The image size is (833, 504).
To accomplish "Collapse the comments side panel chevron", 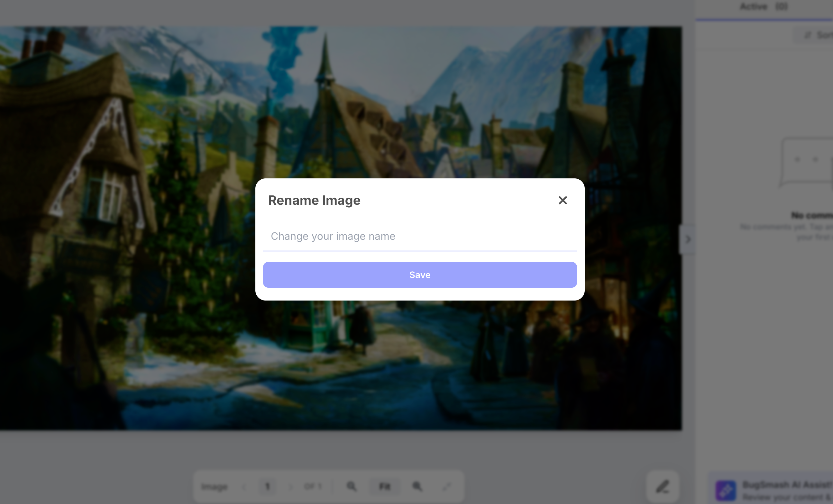I will point(688,239).
